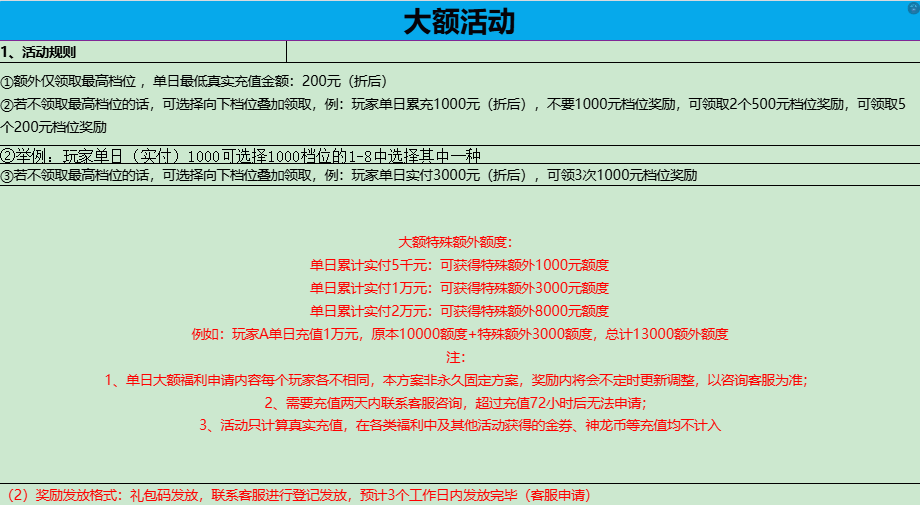Select the 1、活动规则 header cell
Screen dimensions: 920x505
tap(40, 52)
